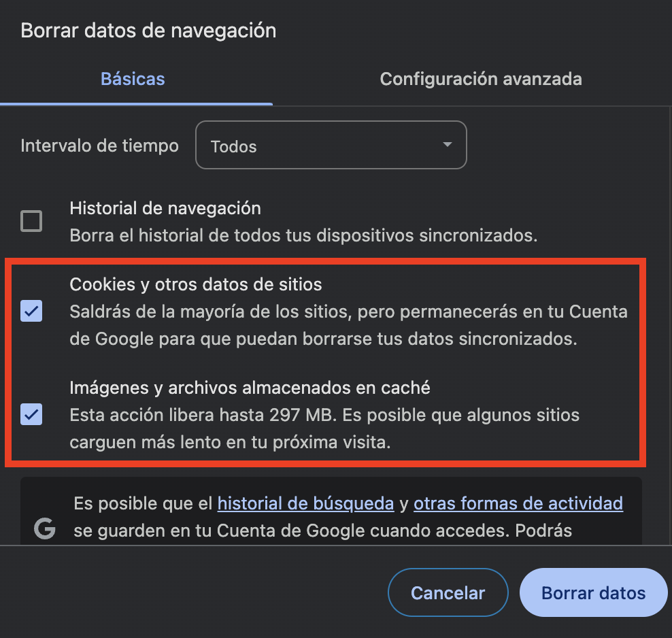672x638 pixels.
Task: Select the "Básicas" tab
Action: (x=132, y=79)
